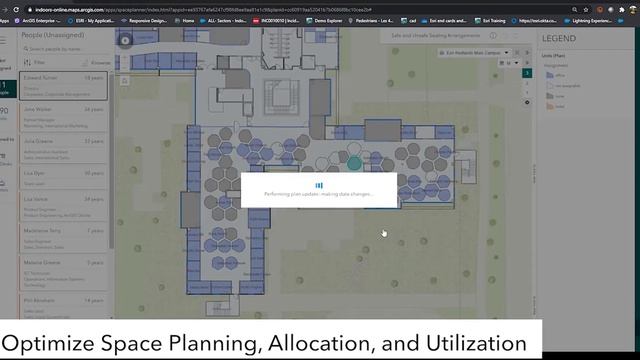Open the browser extensions puzzle icon

click(622, 9)
